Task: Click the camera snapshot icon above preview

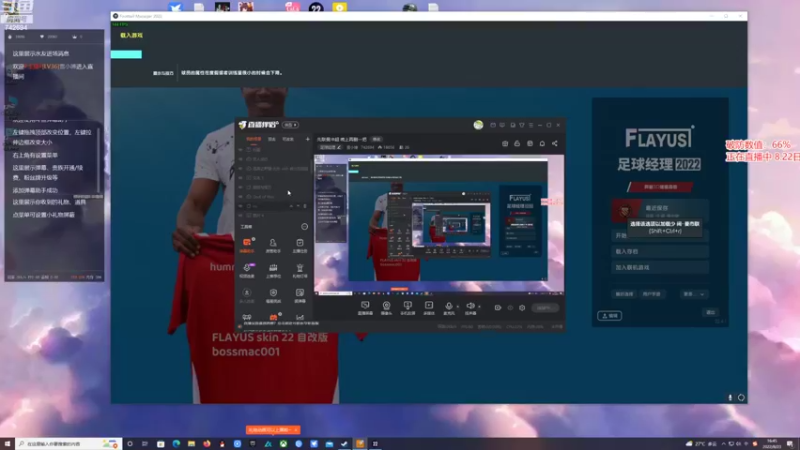Action: pyautogui.click(x=505, y=143)
